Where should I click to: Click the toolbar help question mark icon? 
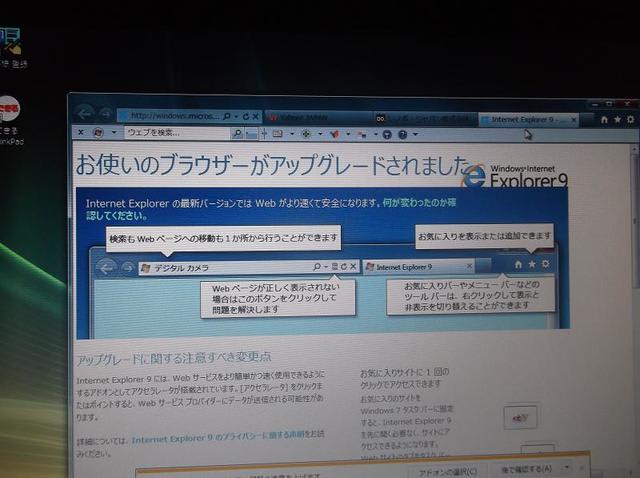point(402,134)
